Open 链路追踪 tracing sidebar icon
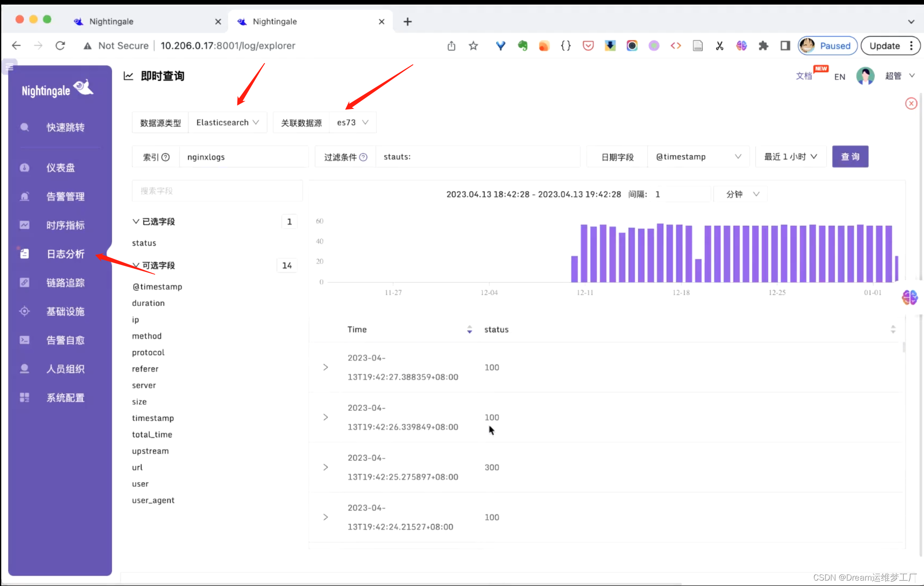 [25, 283]
